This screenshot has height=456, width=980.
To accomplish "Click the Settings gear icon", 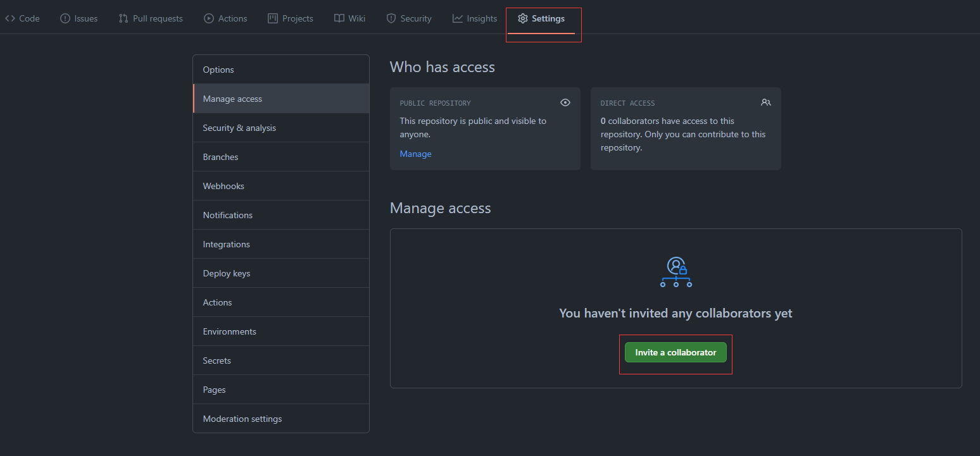I will pyautogui.click(x=523, y=18).
